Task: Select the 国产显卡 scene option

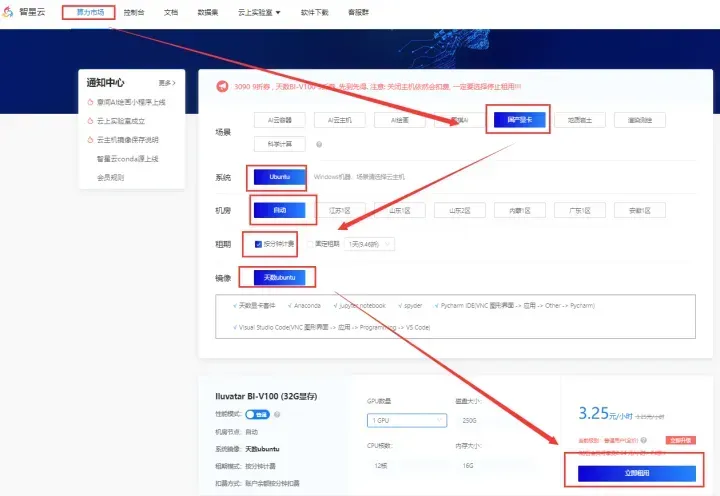Action: 519,120
